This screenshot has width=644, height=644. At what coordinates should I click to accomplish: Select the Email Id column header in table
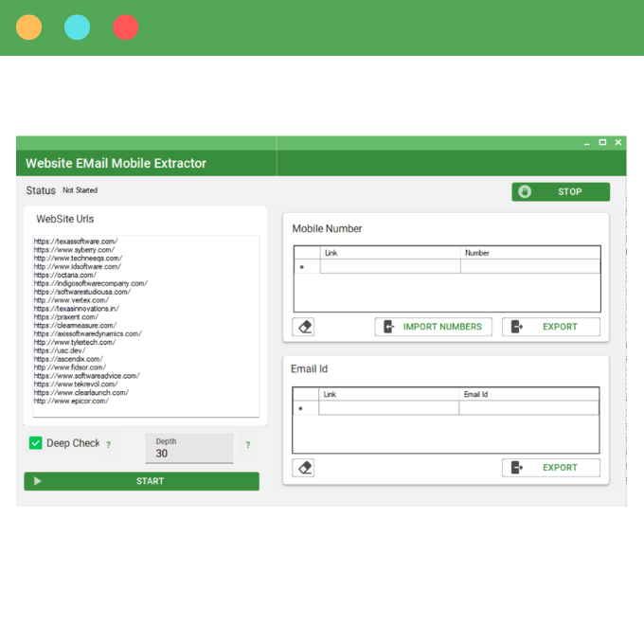tap(528, 394)
